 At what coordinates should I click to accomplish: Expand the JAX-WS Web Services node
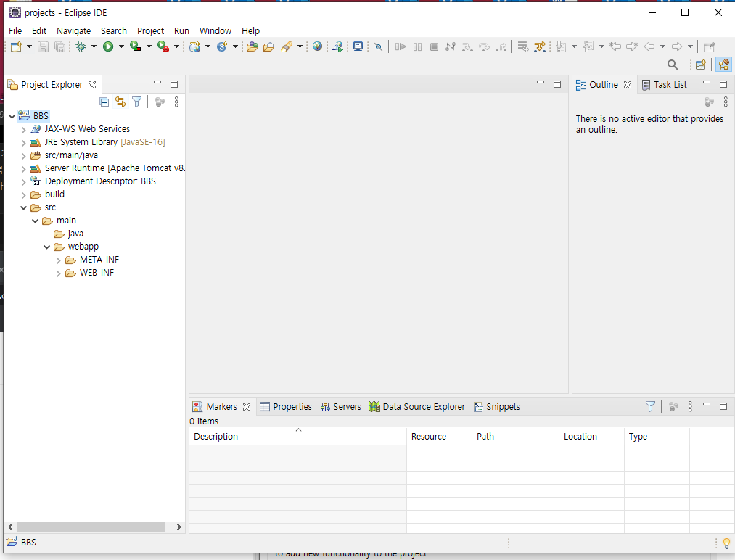(x=23, y=129)
